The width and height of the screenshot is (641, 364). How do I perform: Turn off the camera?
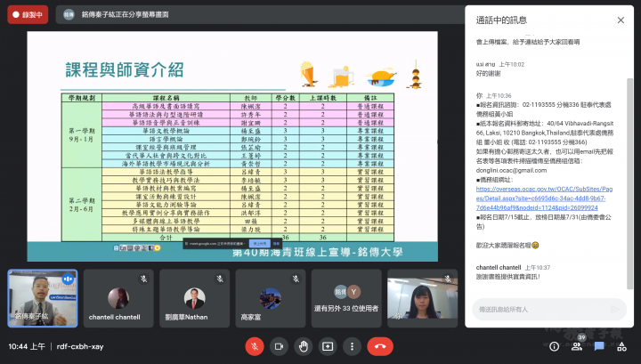[279, 346]
